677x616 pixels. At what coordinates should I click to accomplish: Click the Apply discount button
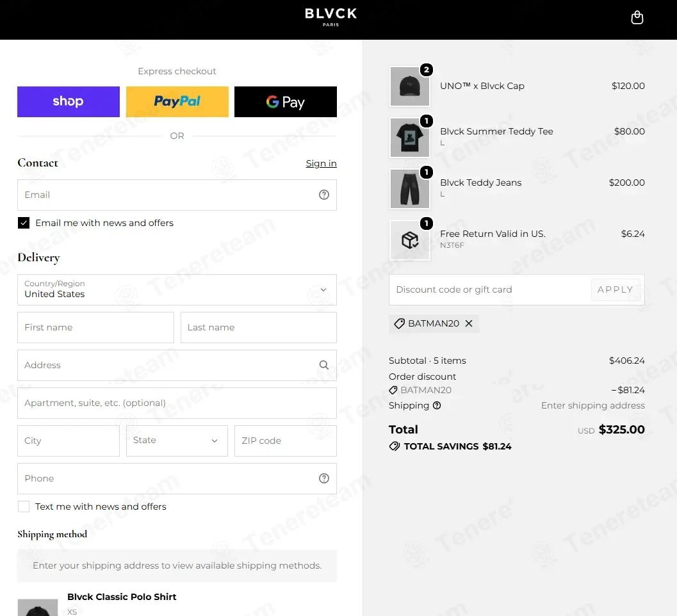616,289
